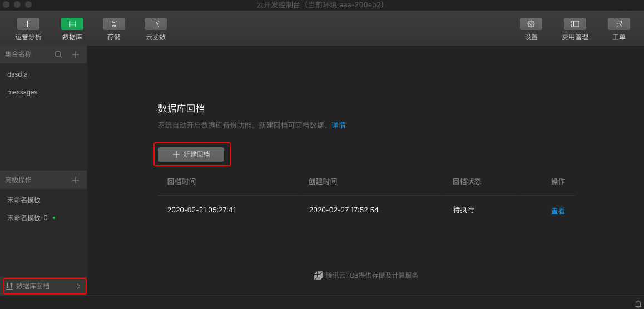The image size is (644, 309).
Task: Add a new collection with plus icon
Action: tap(76, 54)
